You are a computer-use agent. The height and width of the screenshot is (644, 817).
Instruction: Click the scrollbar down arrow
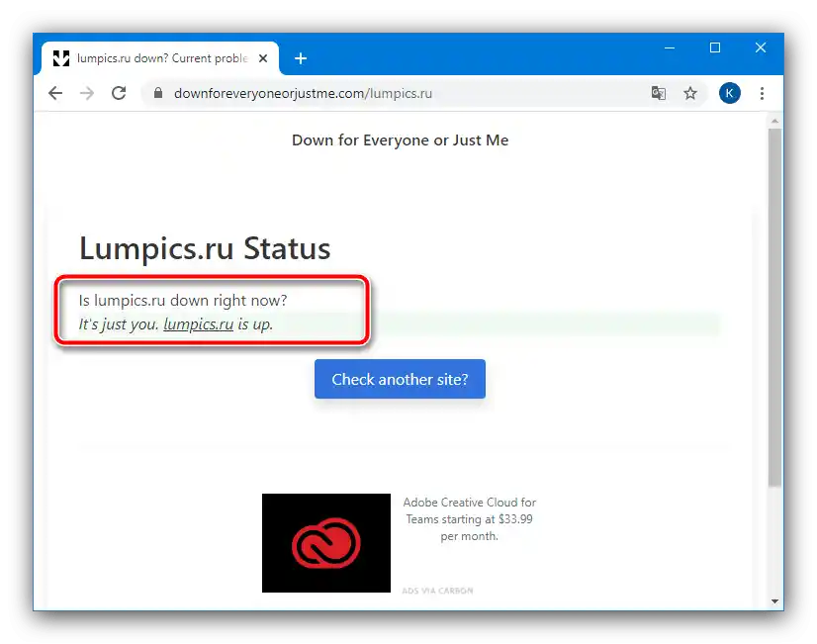click(x=774, y=601)
